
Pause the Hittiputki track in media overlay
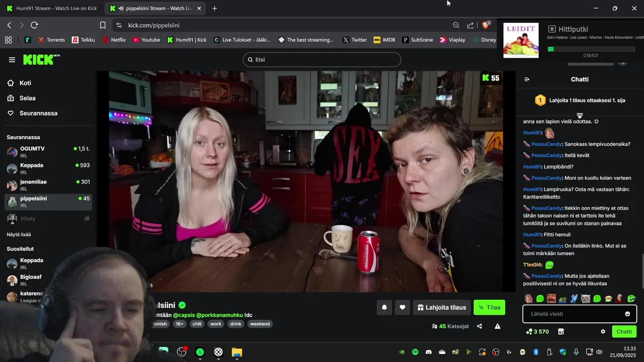(551, 29)
